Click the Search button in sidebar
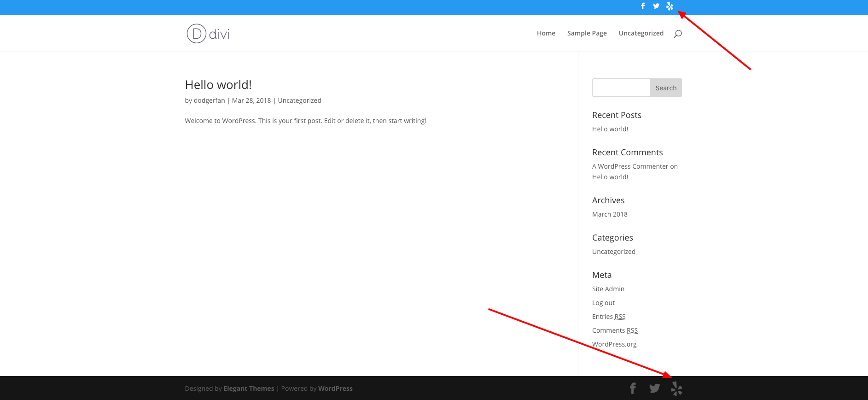 point(666,88)
